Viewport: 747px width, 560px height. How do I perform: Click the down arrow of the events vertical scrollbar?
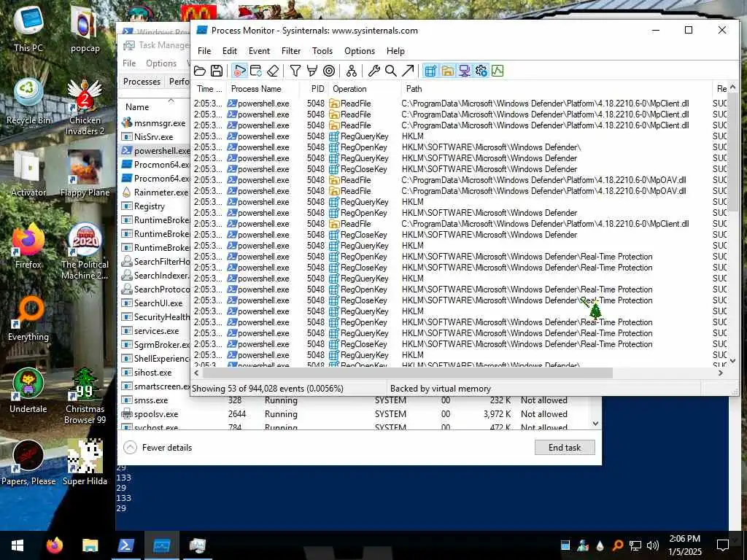tap(732, 361)
